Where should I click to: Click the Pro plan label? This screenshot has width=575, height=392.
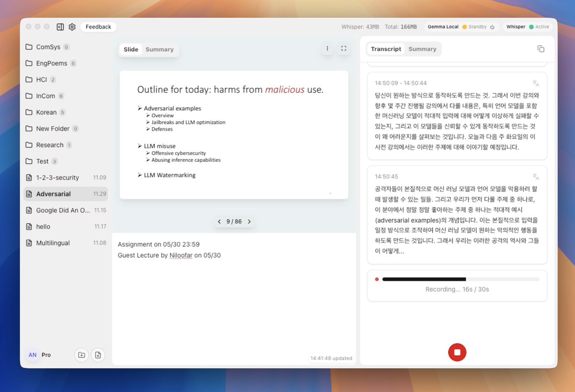tap(46, 355)
